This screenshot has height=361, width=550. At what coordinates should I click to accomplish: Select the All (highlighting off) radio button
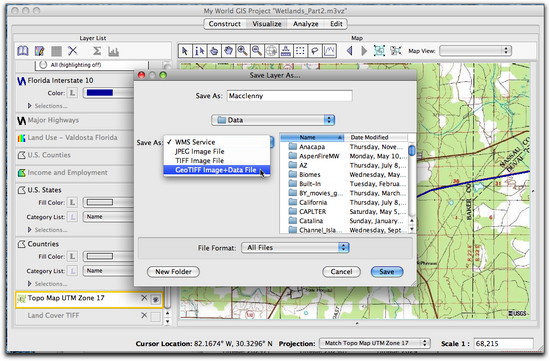click(43, 65)
